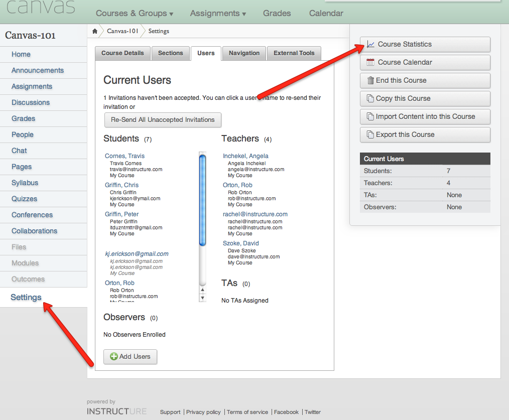Image resolution: width=509 pixels, height=420 pixels.
Task: Open Calendar in top navigation
Action: click(326, 14)
